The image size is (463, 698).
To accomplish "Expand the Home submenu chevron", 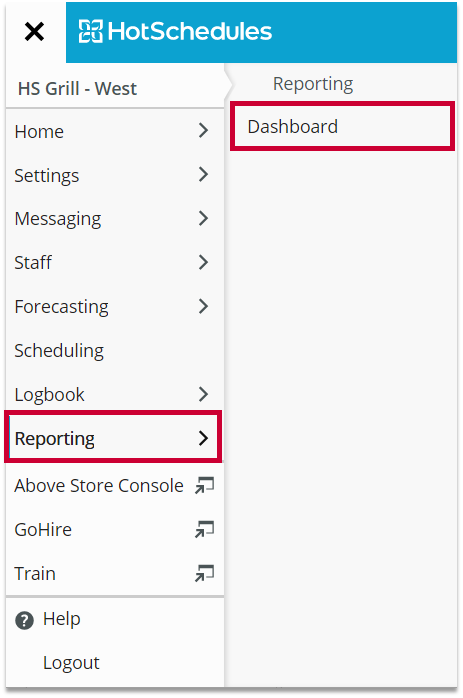I will tap(203, 130).
